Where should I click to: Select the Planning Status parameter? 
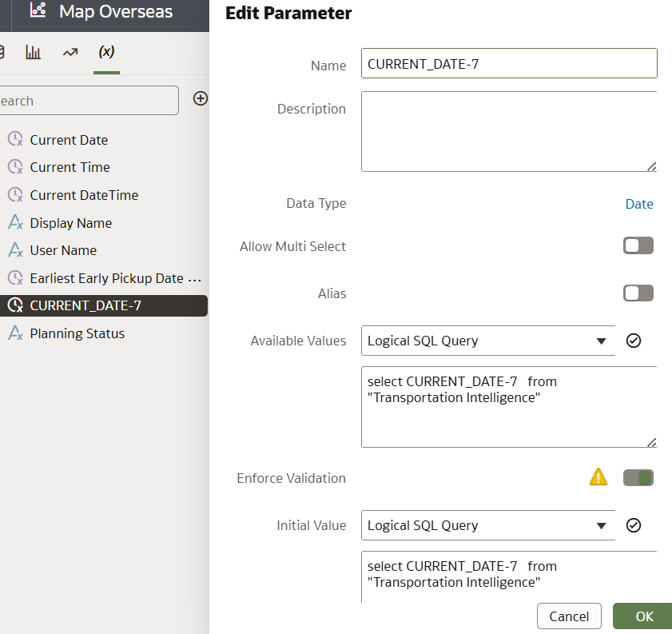coord(77,333)
